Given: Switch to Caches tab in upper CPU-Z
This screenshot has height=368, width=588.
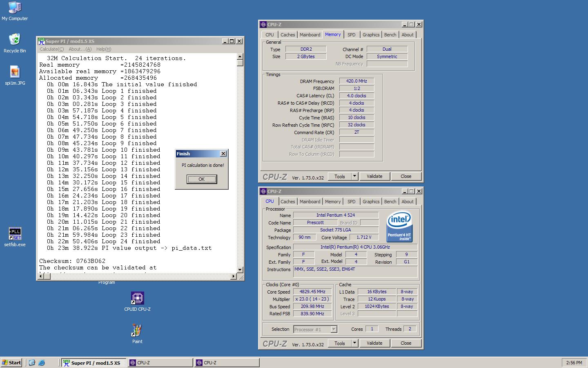Looking at the screenshot, I should [287, 35].
